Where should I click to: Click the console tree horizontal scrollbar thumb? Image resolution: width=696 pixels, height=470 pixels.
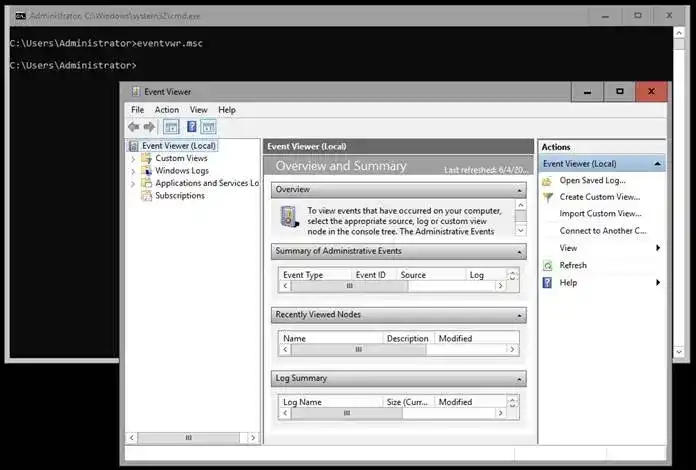189,438
